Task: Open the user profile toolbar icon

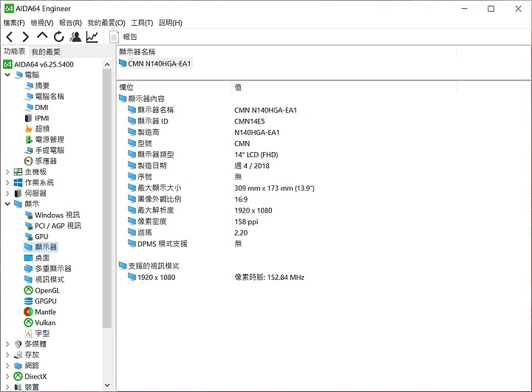Action: [x=75, y=37]
